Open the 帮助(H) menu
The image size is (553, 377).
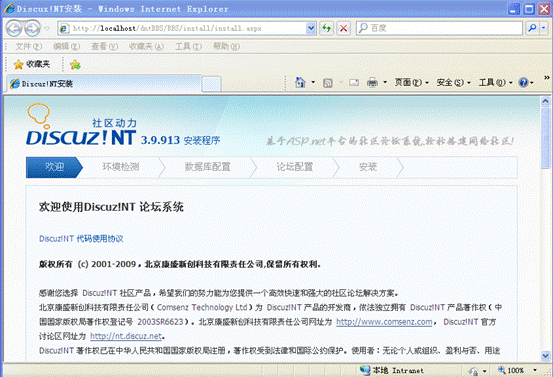(x=226, y=46)
